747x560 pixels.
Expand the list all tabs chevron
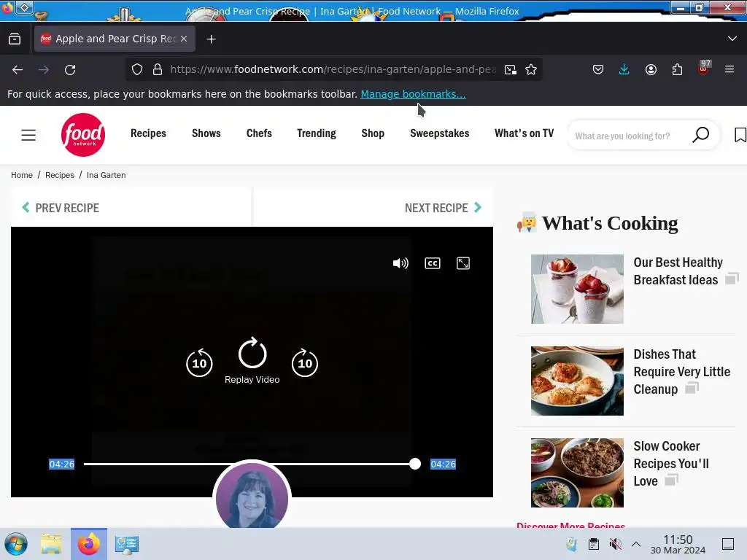(x=732, y=39)
